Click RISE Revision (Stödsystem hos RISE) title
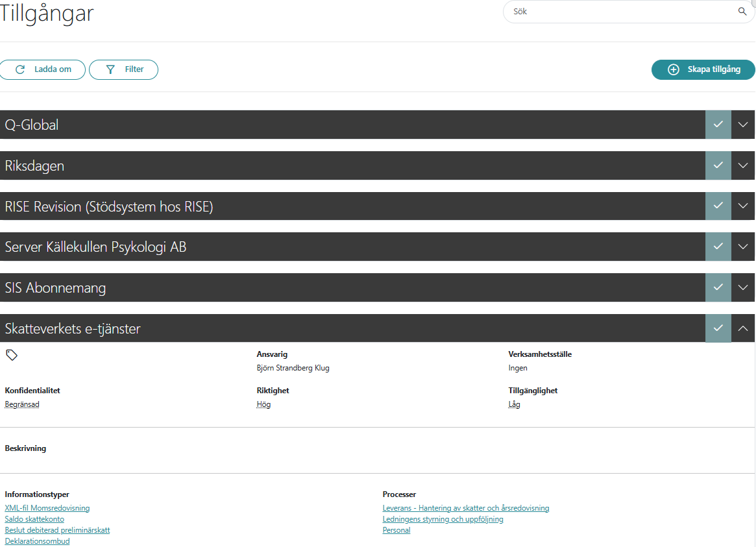This screenshot has width=756, height=547. (109, 207)
